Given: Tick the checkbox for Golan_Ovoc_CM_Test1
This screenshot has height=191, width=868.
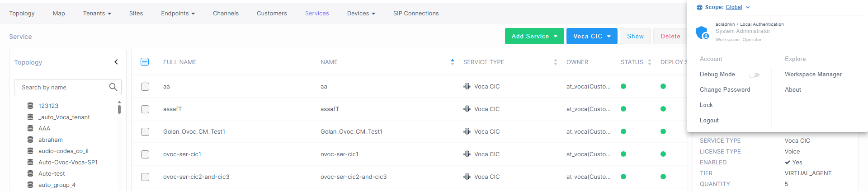Looking at the screenshot, I should 145,131.
